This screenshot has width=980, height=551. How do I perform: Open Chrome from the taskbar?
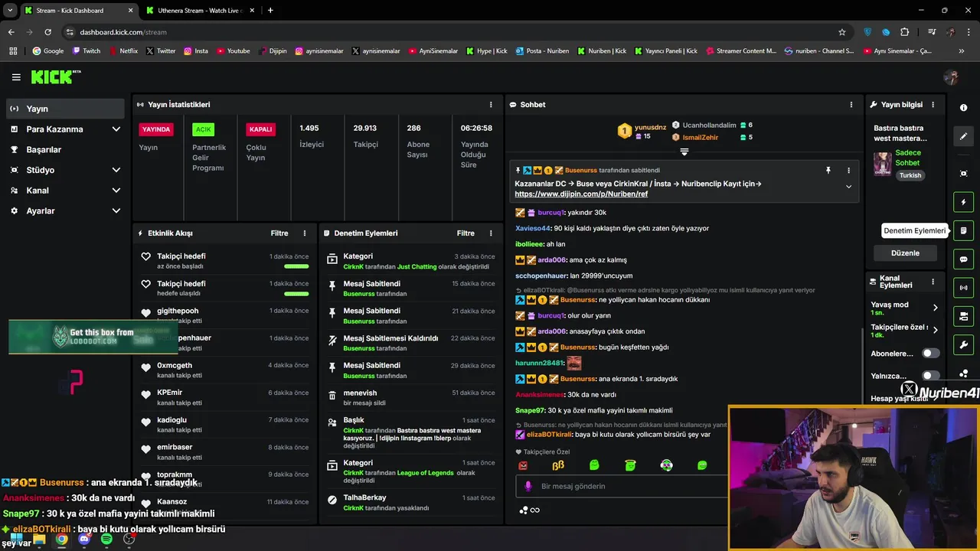pos(61,540)
